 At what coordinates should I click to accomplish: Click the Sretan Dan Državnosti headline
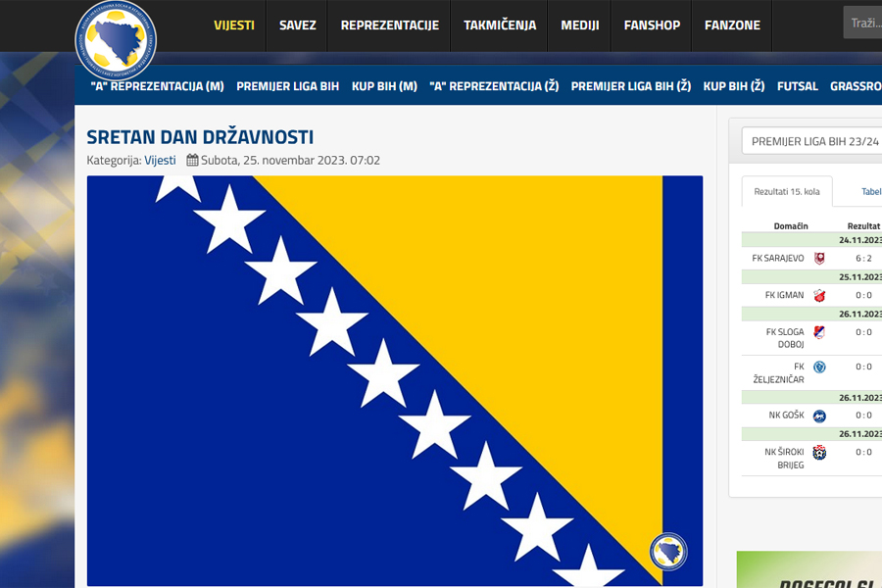point(200,137)
